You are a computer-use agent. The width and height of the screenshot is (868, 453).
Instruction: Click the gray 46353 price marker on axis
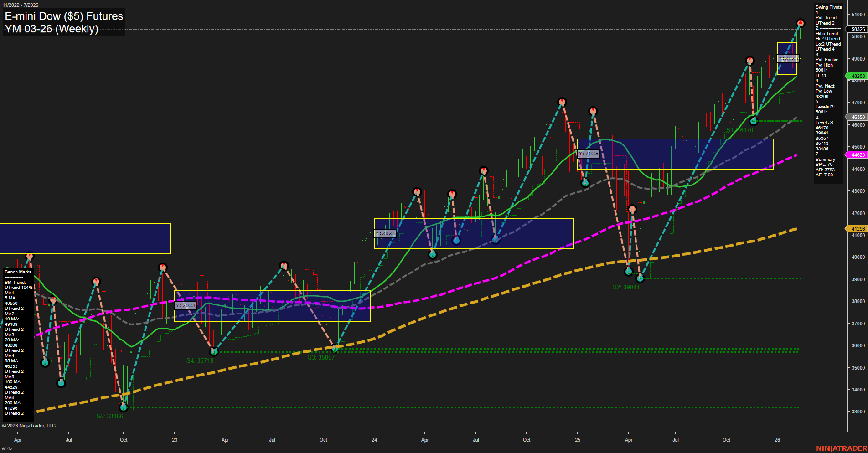click(857, 117)
